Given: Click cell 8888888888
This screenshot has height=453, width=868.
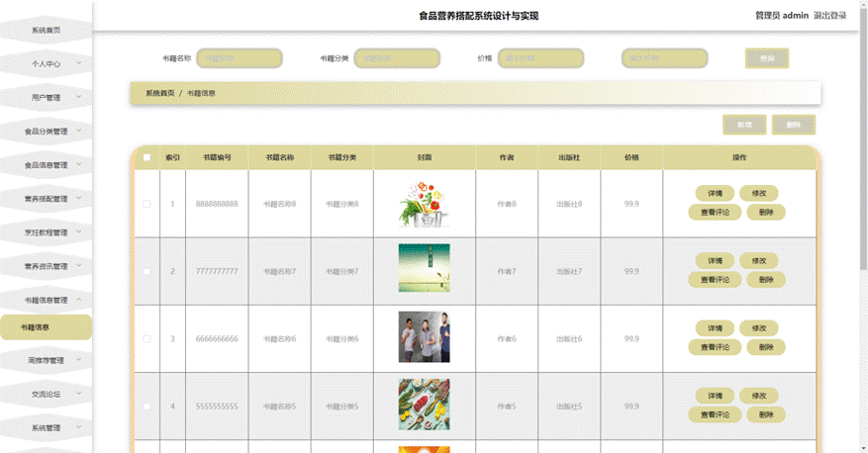Looking at the screenshot, I should pyautogui.click(x=217, y=204).
